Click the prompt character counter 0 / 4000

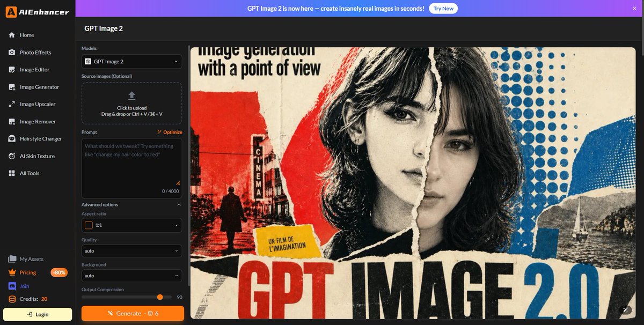coord(170,191)
